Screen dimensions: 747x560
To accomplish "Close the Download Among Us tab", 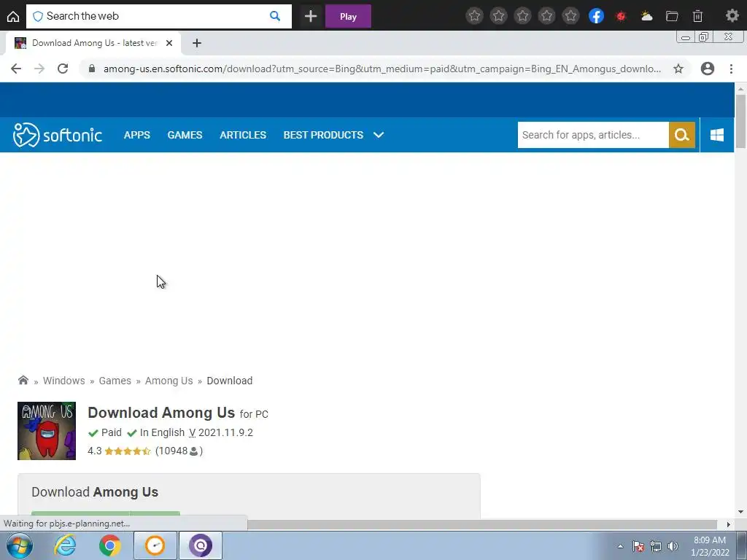I will pos(169,43).
